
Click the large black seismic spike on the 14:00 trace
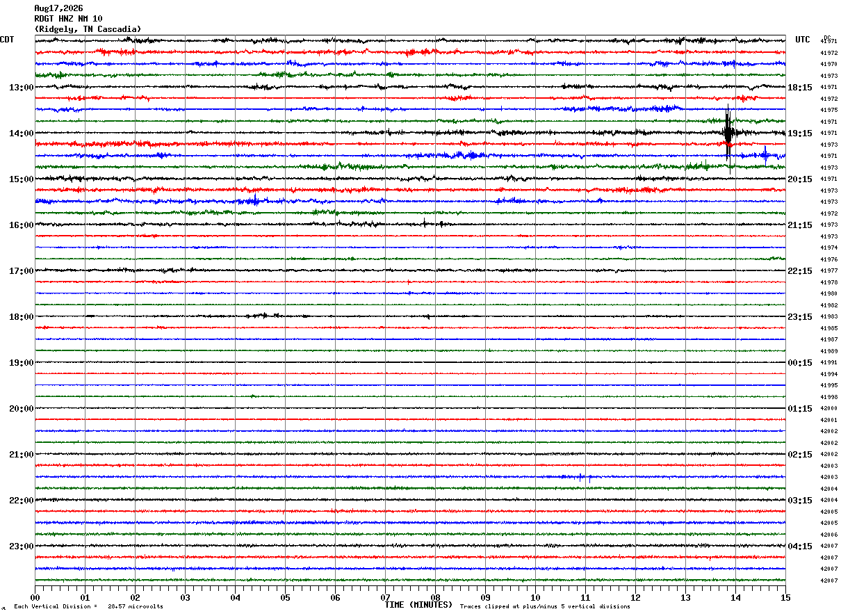[x=728, y=132]
